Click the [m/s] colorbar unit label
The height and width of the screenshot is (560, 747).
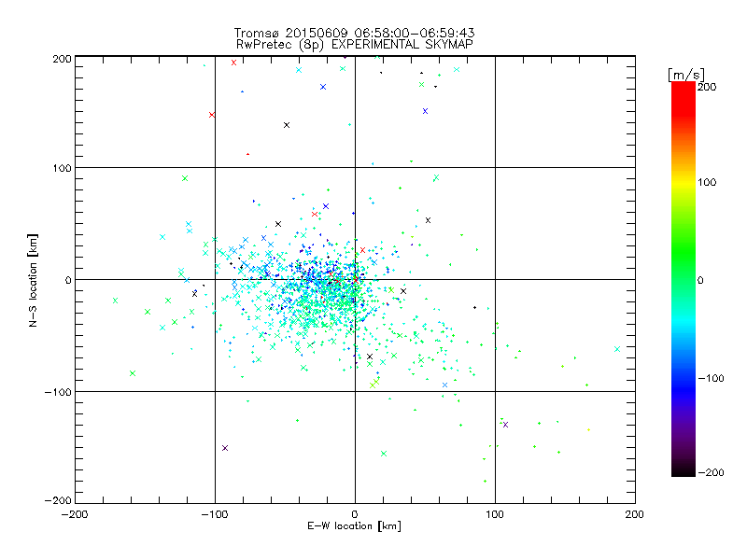[x=686, y=75]
